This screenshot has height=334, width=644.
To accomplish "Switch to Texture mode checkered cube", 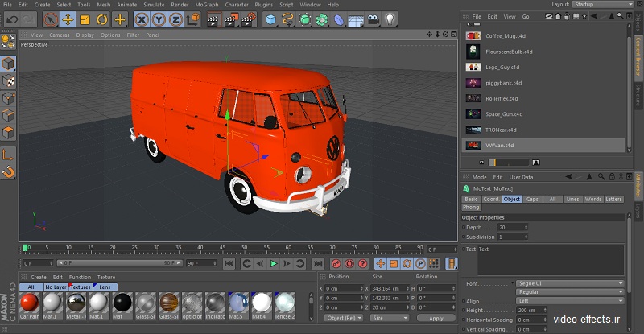I will click(x=9, y=81).
